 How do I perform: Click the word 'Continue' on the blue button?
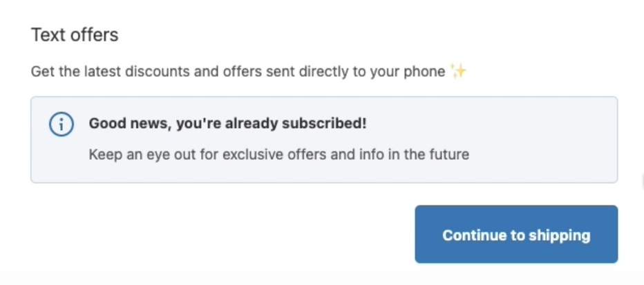[475, 235]
